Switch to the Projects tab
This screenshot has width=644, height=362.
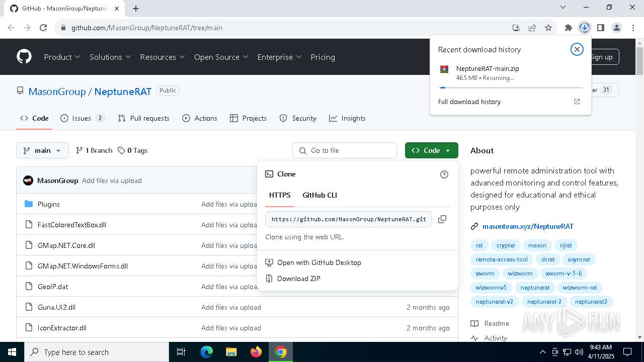click(x=248, y=118)
